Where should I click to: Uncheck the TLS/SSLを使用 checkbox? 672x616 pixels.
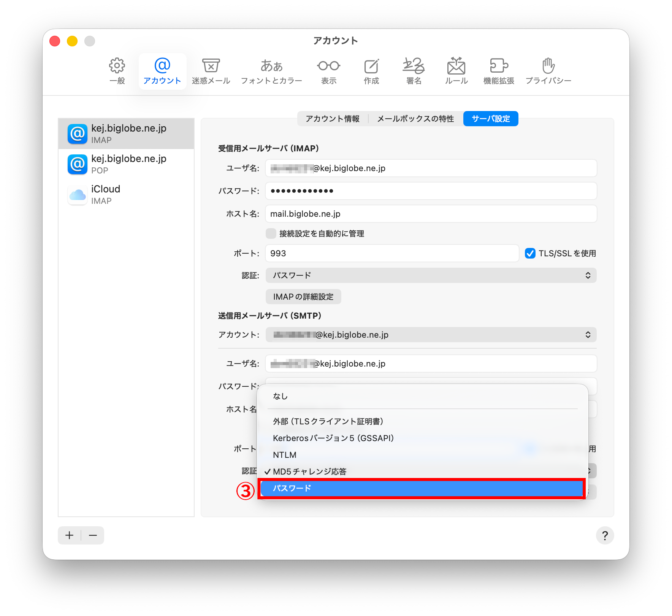pyautogui.click(x=530, y=253)
